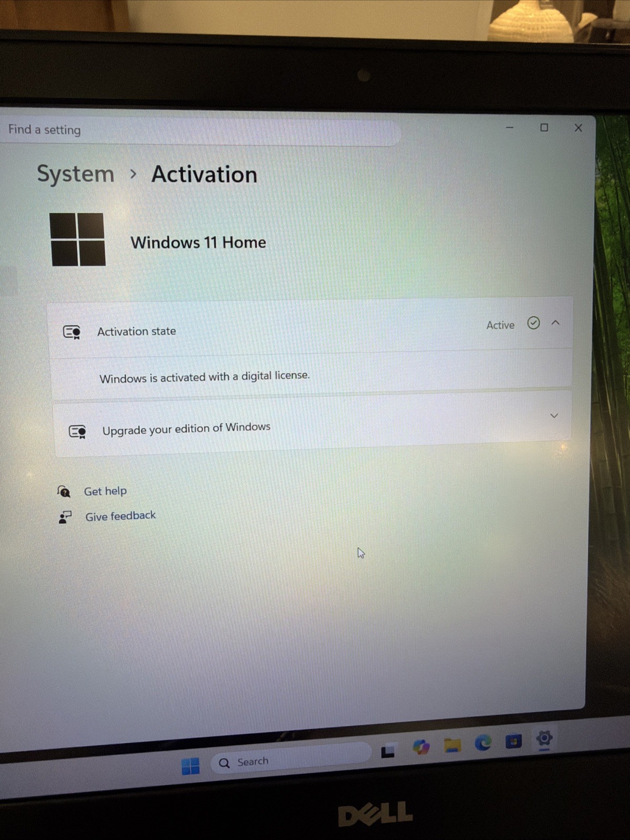Click the Windows 11 logo image
This screenshot has height=840, width=630.
[x=78, y=240]
